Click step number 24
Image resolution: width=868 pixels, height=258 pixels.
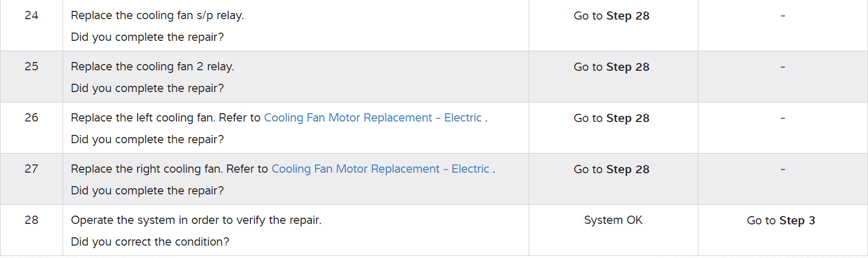coord(32,16)
